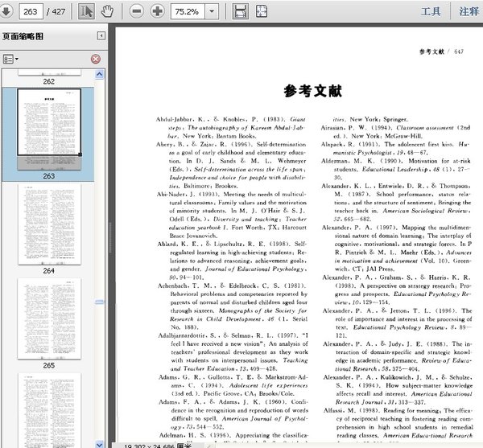Zoom out with the minus button
483x448 pixels.
tap(136, 11)
